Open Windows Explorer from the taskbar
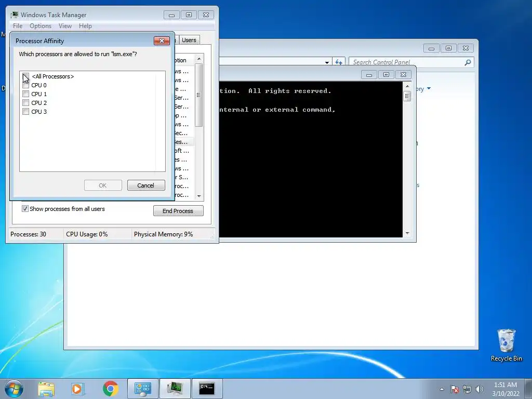 (x=46, y=389)
